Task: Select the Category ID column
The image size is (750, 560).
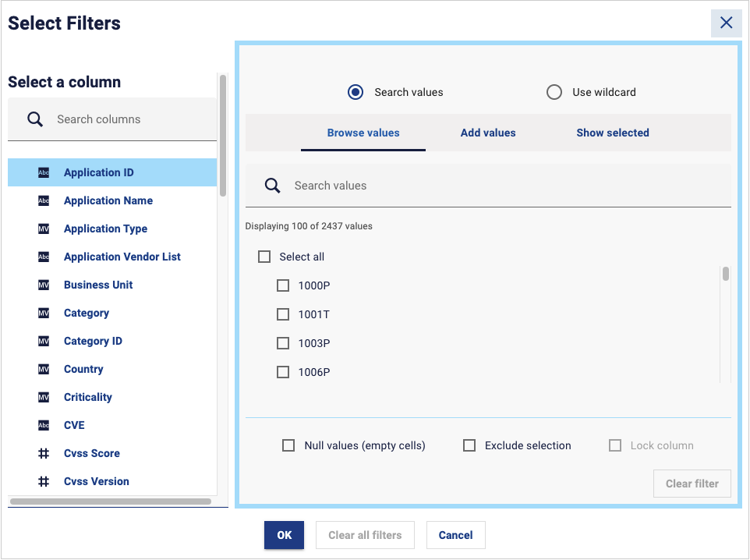Action: pyautogui.click(x=112, y=342)
